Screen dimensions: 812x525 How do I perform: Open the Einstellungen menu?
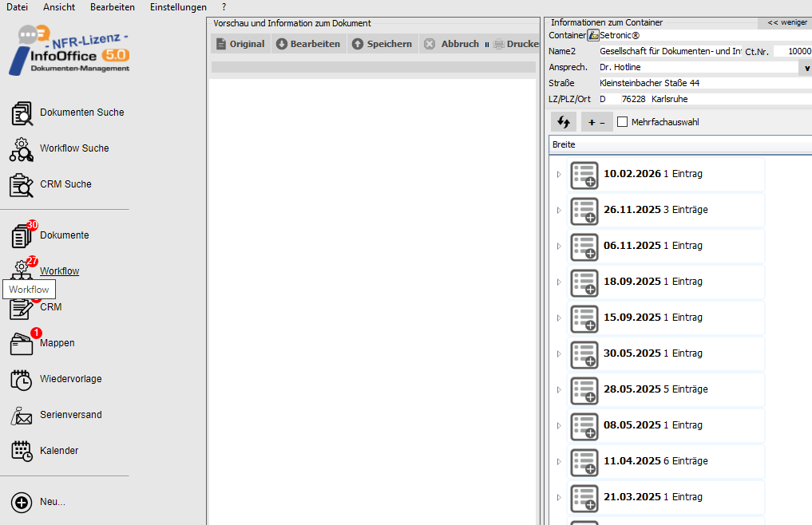pos(177,7)
